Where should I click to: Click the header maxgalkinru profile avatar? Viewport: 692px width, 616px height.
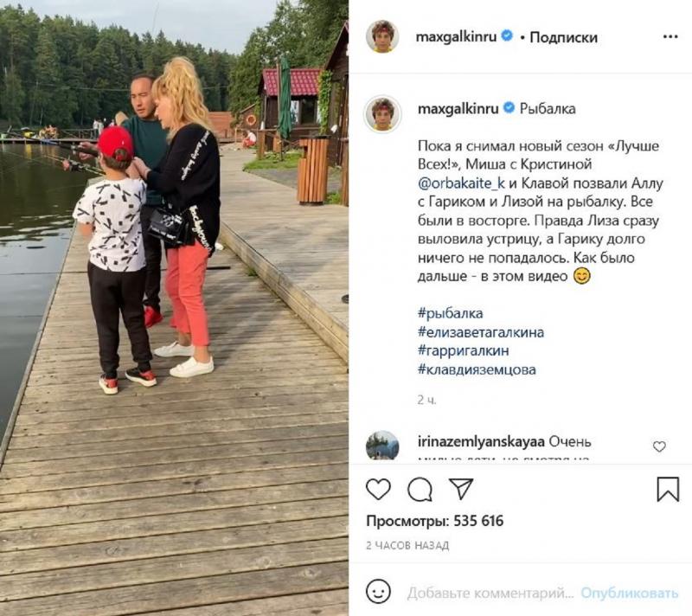(x=382, y=35)
